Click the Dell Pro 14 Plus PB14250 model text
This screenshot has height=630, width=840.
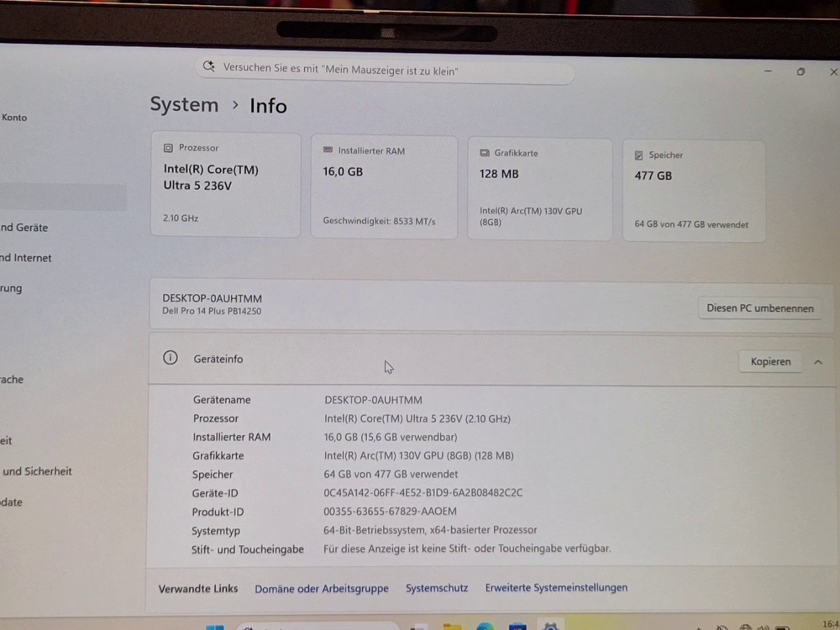point(211,311)
